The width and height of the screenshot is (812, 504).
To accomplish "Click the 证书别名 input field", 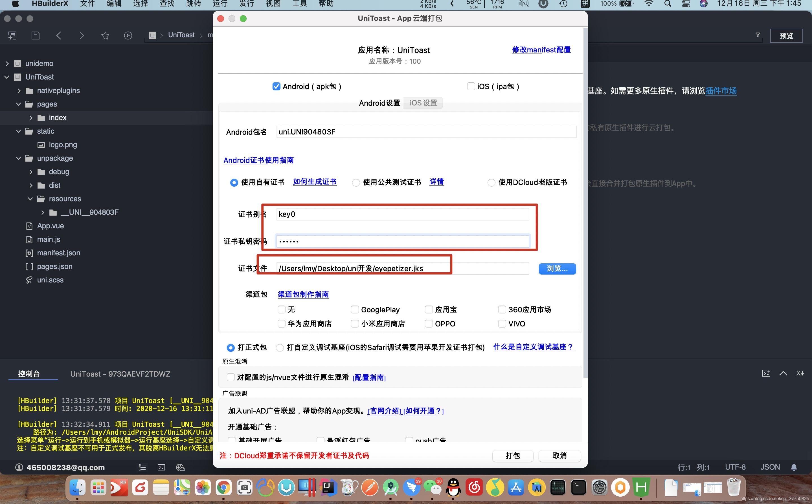I will tap(402, 214).
